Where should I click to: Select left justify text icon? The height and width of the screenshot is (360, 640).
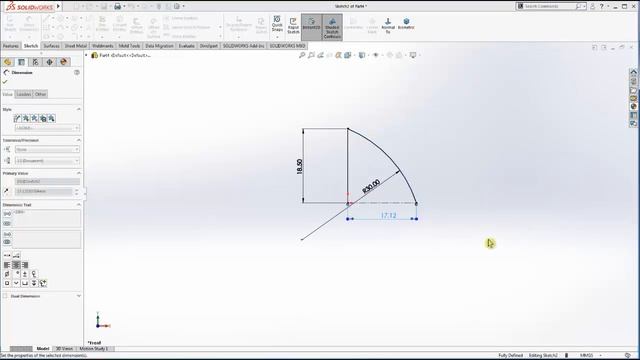pos(7,265)
